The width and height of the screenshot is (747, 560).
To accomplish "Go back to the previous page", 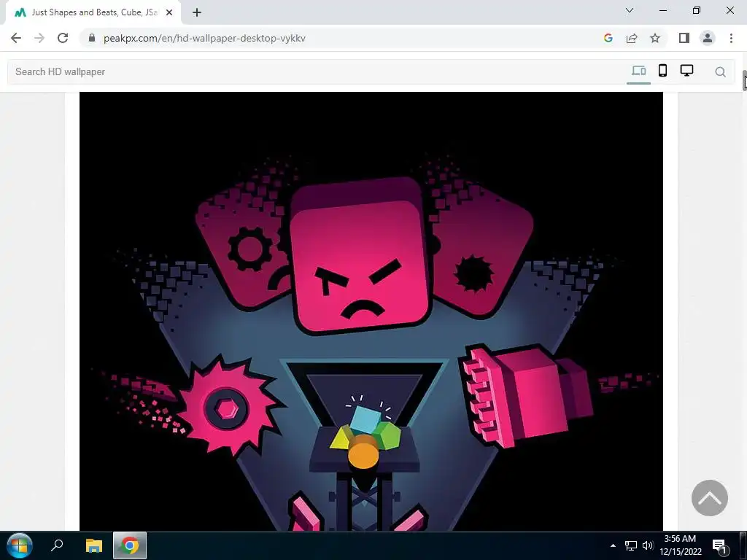I will [16, 38].
